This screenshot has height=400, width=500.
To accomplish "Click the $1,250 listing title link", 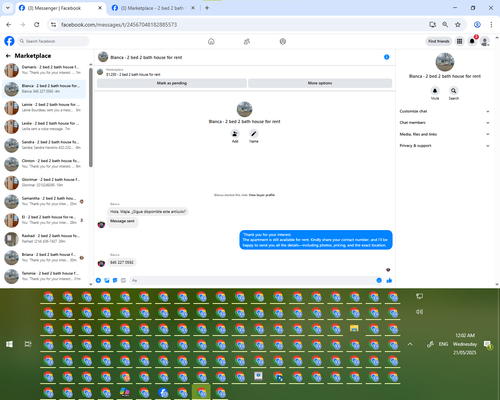I will click(x=133, y=74).
